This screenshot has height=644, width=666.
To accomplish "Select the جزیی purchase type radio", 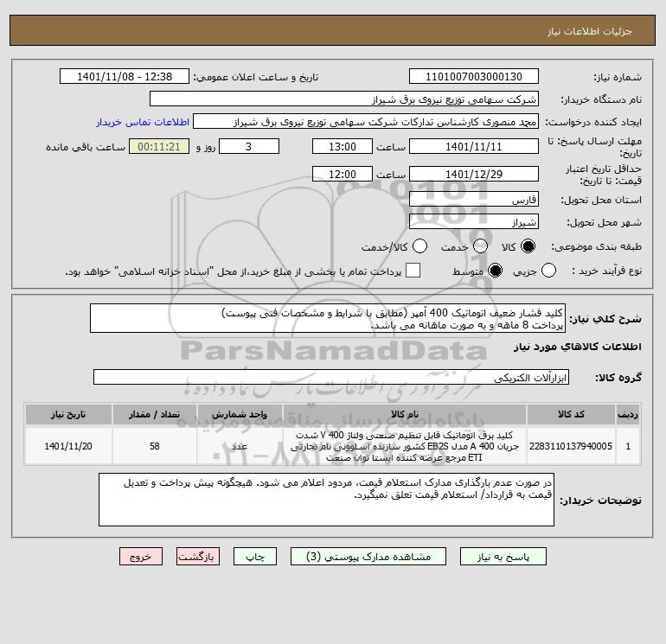I will point(548,271).
